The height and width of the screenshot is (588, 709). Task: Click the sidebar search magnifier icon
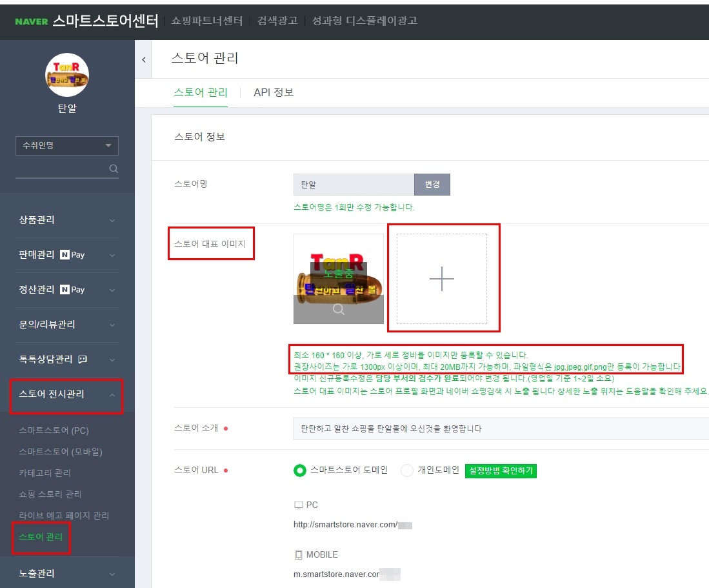(114, 168)
